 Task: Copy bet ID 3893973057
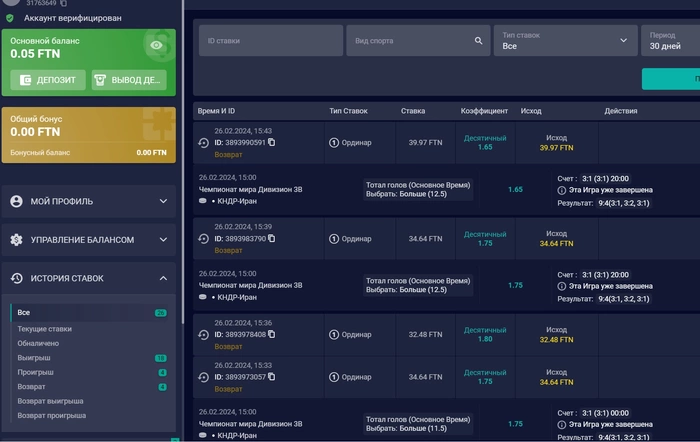click(x=271, y=377)
